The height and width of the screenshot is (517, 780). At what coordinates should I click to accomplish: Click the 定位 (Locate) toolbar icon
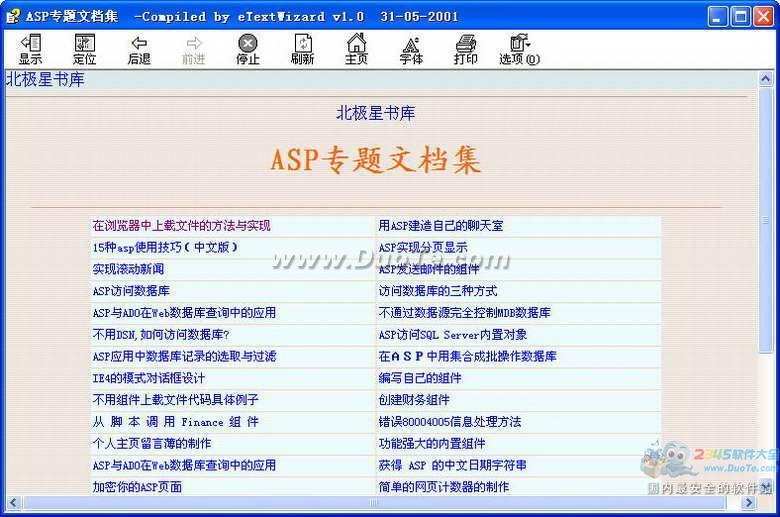[x=85, y=50]
